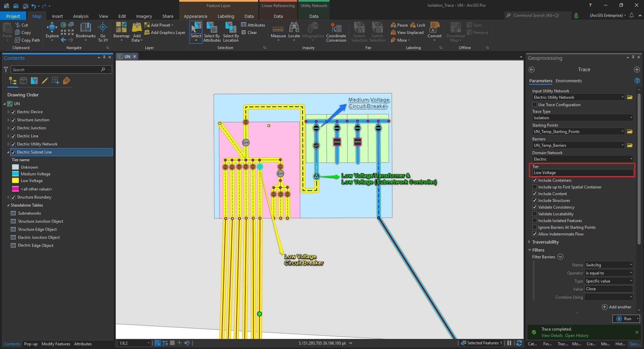Viewport: 644px width, 349px height.
Task: Run the Trace tool
Action: coord(624,319)
